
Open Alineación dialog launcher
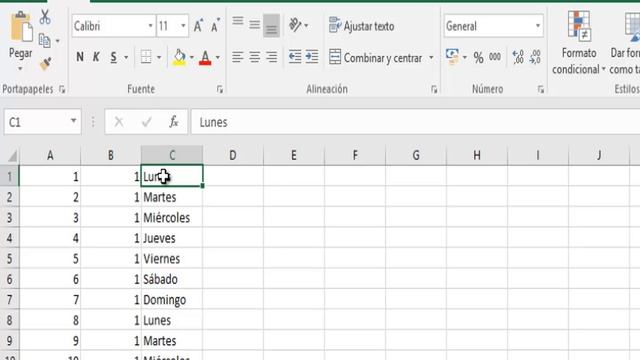coord(434,89)
